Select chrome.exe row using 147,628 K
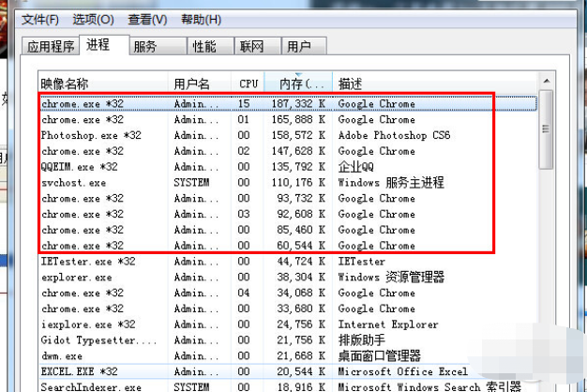 [x=288, y=151]
